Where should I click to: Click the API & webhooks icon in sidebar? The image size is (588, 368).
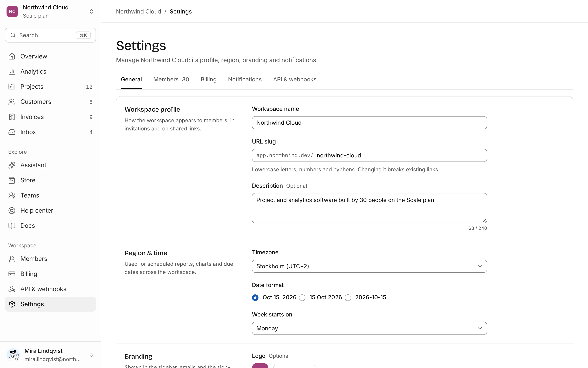point(12,289)
